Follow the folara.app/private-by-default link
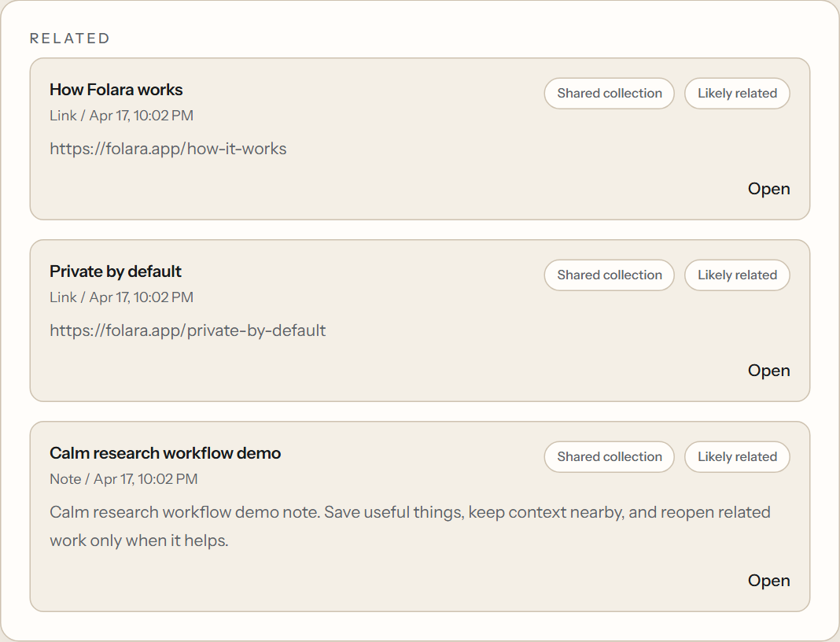Screen dimensions: 840x642 188,330
